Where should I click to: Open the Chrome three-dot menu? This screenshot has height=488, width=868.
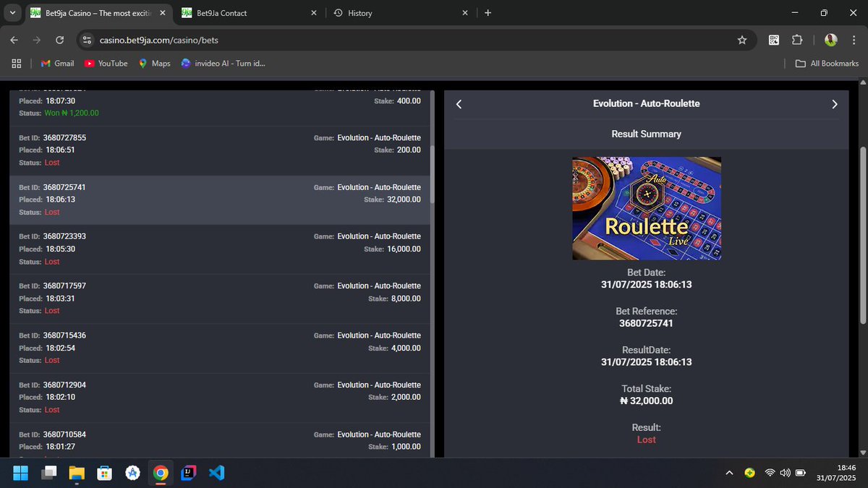coord(854,40)
